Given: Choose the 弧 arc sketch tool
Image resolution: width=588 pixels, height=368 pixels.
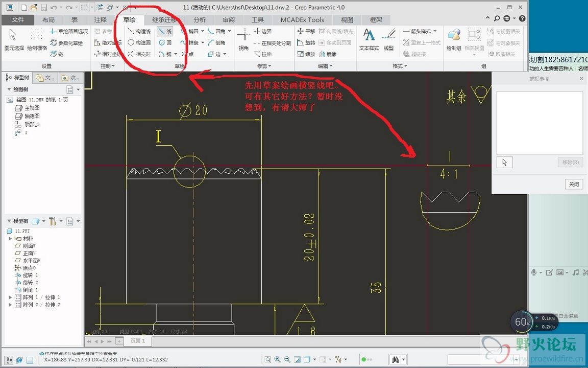Looking at the screenshot, I should 165,54.
